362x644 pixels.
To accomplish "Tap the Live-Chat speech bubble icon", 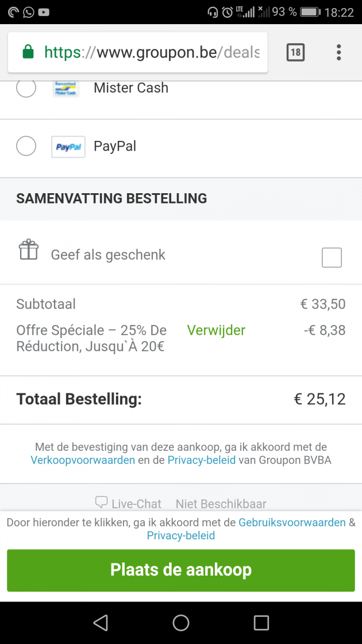I will coord(102,503).
